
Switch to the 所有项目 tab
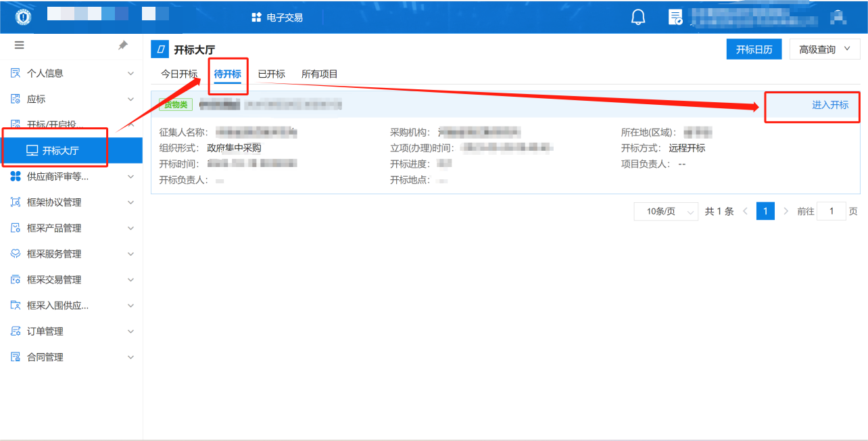point(320,74)
